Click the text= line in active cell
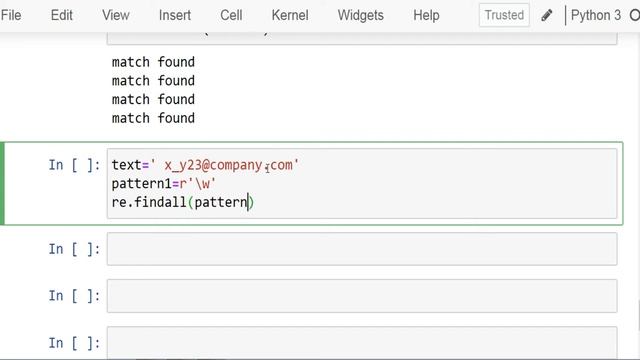This screenshot has height=360, width=640. pos(205,165)
